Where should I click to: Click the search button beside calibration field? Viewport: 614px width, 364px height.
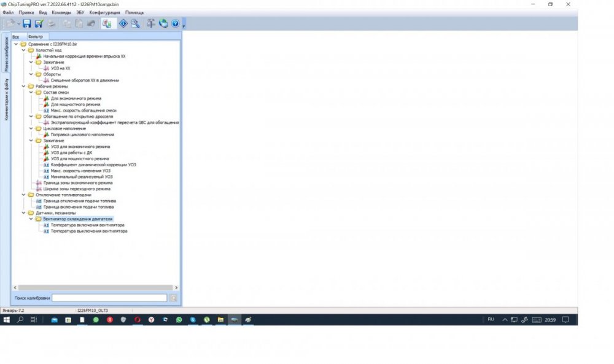pos(174,298)
